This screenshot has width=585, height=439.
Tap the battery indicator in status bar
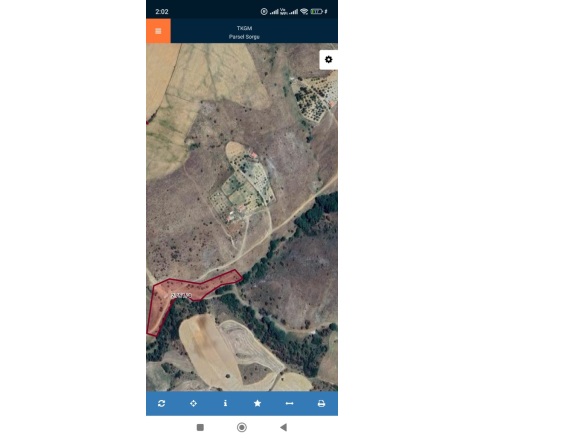click(x=316, y=12)
